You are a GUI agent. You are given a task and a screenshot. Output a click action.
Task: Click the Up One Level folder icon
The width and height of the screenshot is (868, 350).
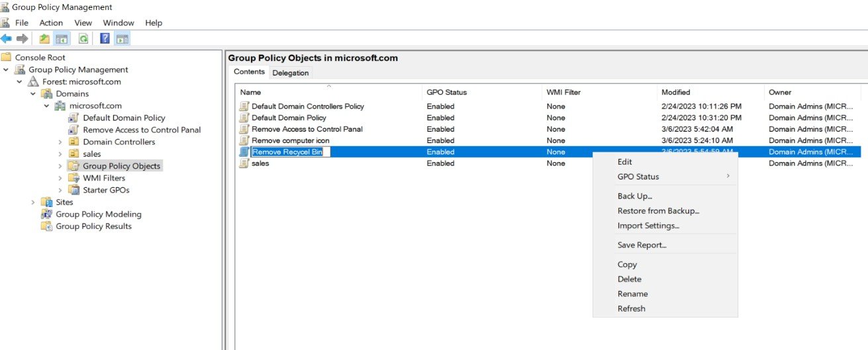click(44, 38)
